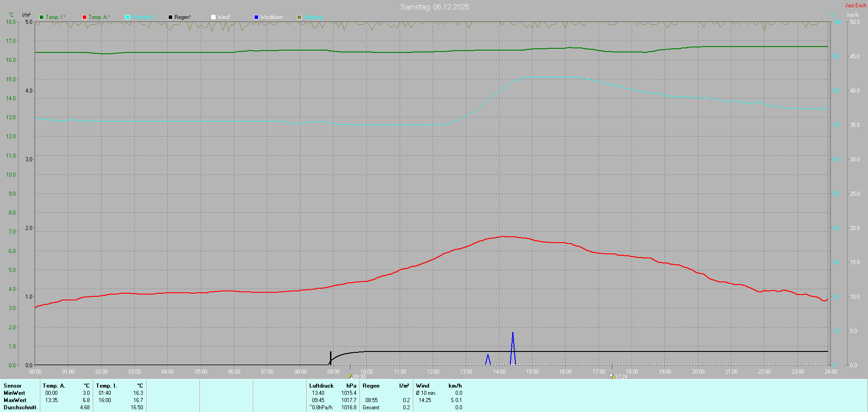Select the 13:35 max time cell
Screen dimensions: 868x412
[x=52, y=400]
